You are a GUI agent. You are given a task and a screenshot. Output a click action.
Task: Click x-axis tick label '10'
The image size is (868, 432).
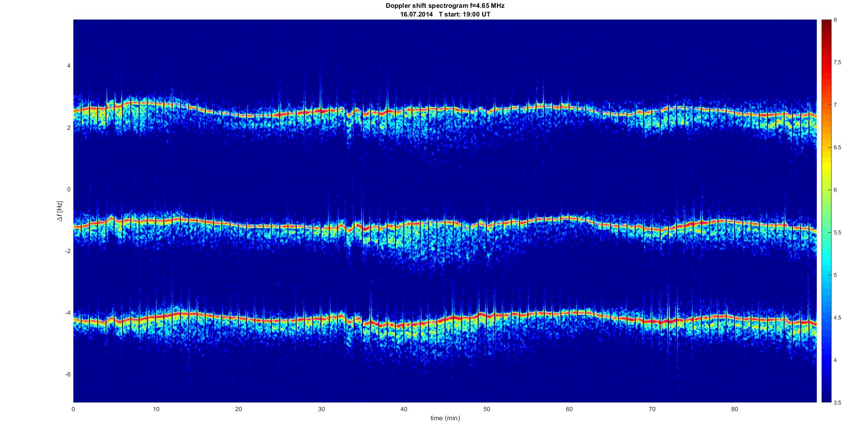click(156, 409)
